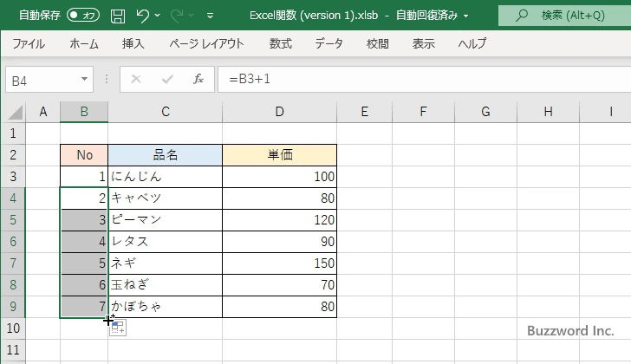Click the search magnifier icon
The image size is (631, 364).
tap(522, 16)
